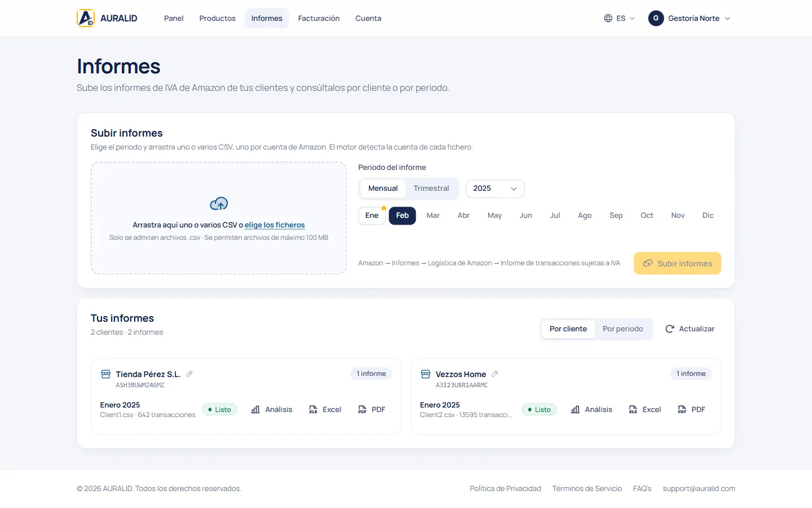Click 'Client1.csv · 642 transacciones' text
This screenshot has width=812, height=508.
point(148,415)
